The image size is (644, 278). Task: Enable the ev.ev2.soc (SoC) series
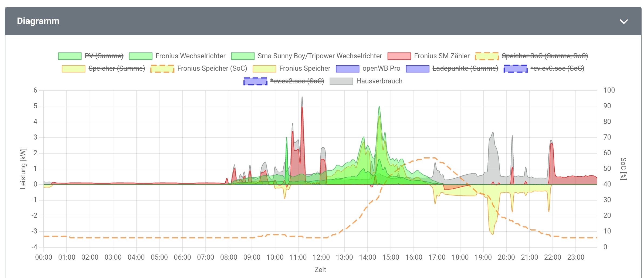[x=297, y=81]
